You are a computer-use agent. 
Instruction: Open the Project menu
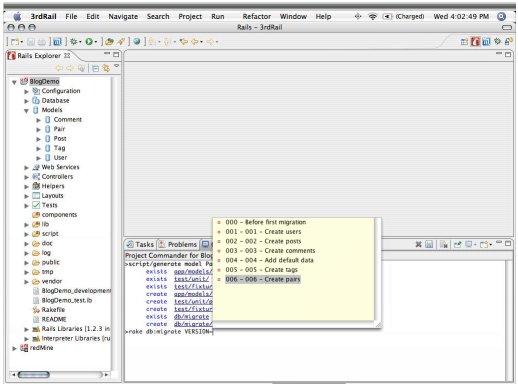click(x=190, y=16)
